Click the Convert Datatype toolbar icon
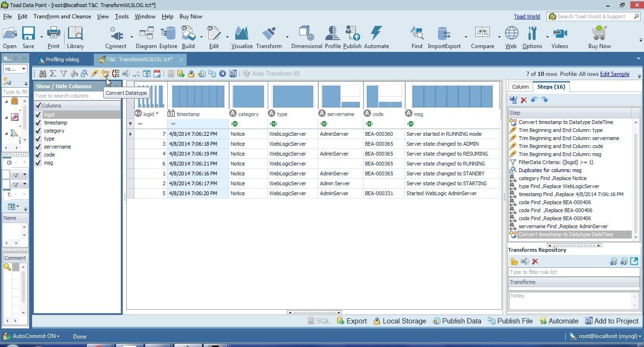 [x=105, y=74]
